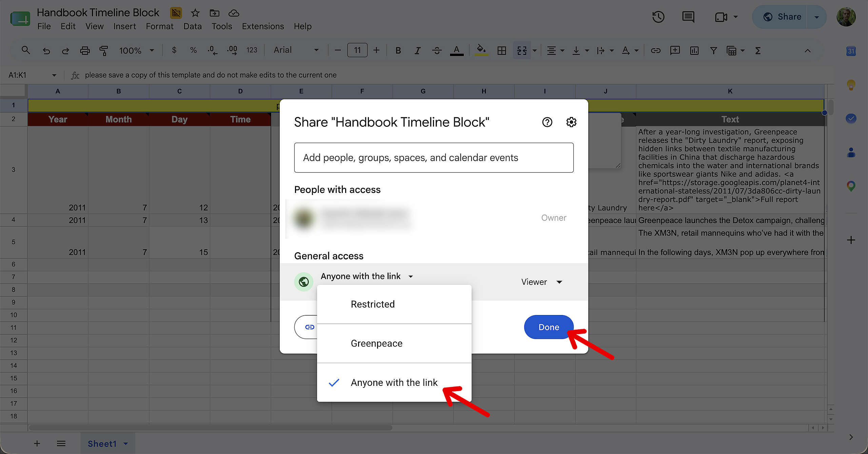Open Contacts side panel
This screenshot has width=868, height=454.
point(851,152)
